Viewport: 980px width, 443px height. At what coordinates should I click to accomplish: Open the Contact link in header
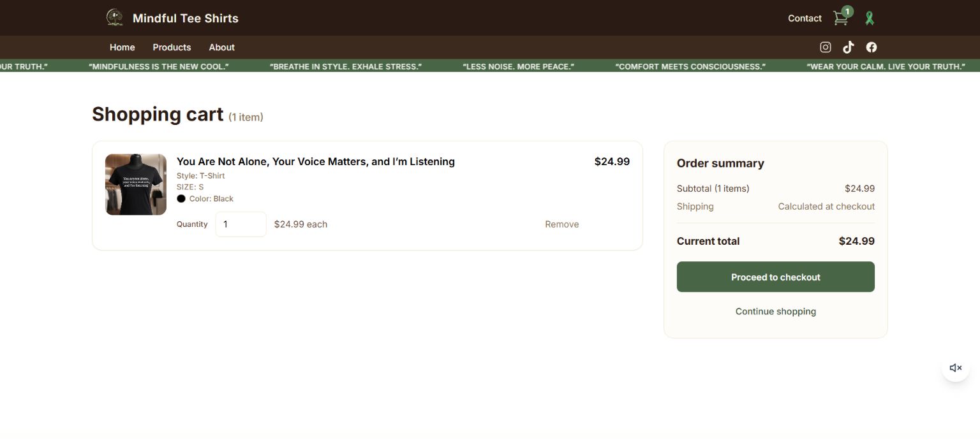pyautogui.click(x=805, y=18)
